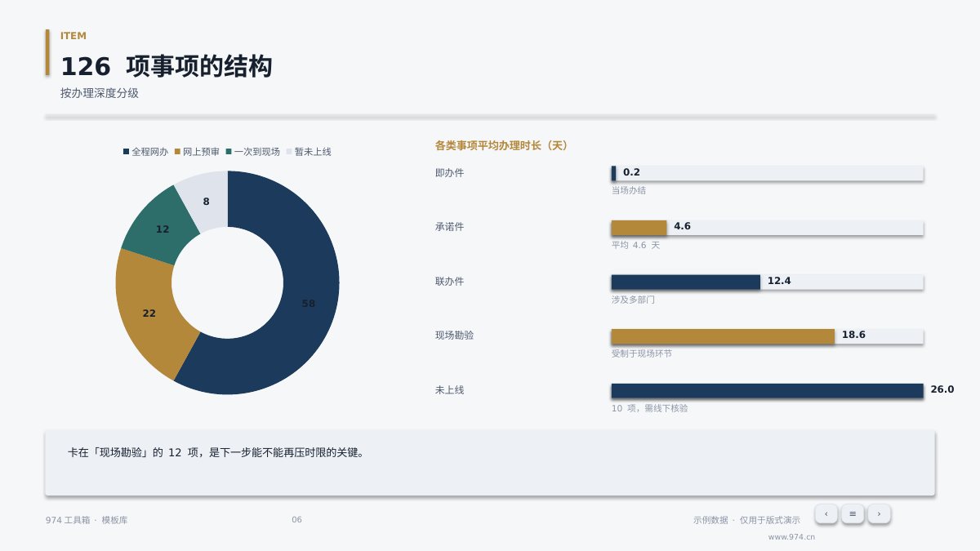The height and width of the screenshot is (551, 980).
Task: Click the title 126 项事项的结构
Action: coord(166,67)
